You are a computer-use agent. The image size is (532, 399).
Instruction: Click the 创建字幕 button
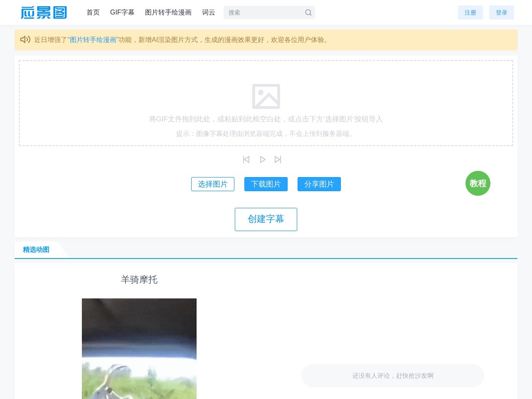(266, 219)
